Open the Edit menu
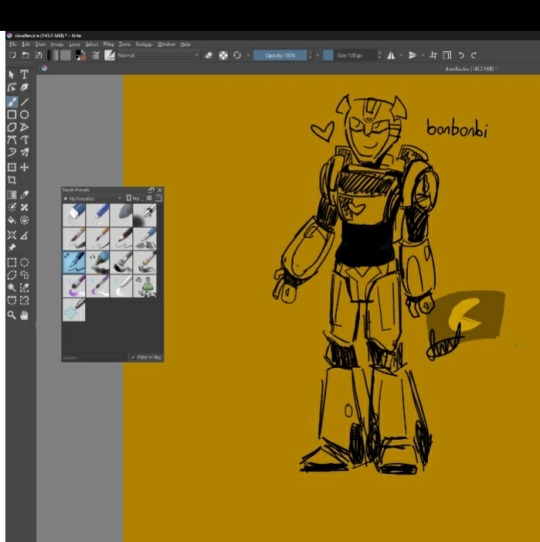 [26, 44]
